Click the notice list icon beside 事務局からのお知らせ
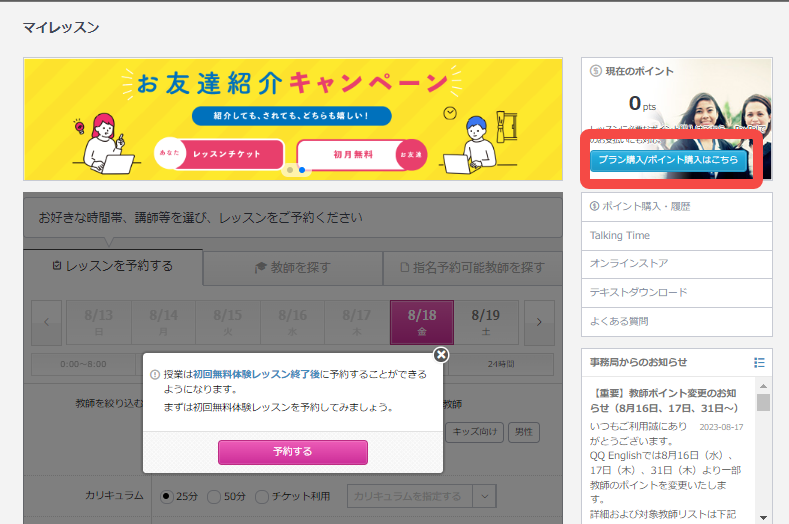789x524 pixels. pos(759,362)
